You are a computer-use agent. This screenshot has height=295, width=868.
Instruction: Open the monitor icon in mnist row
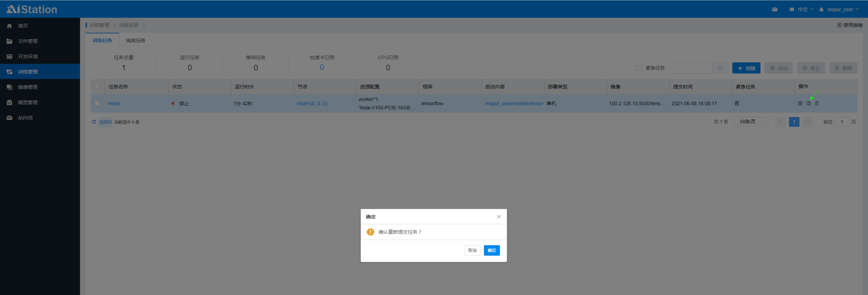(800, 103)
